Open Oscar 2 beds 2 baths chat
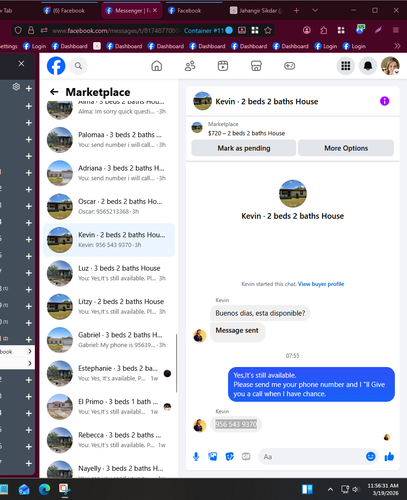The image size is (407, 500). click(x=109, y=206)
